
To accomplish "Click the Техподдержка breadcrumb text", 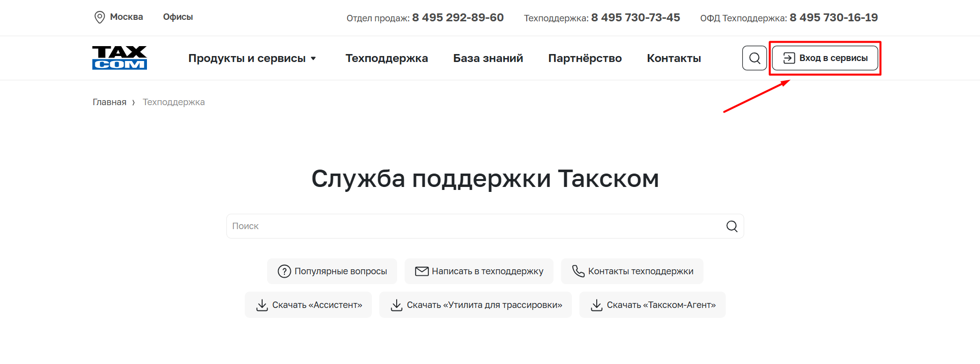I will [174, 102].
